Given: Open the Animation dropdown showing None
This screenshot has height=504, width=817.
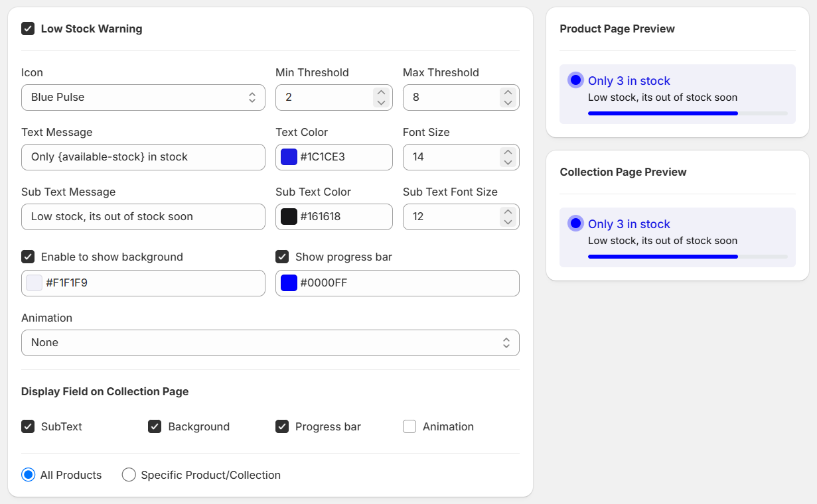Looking at the screenshot, I should tap(270, 343).
